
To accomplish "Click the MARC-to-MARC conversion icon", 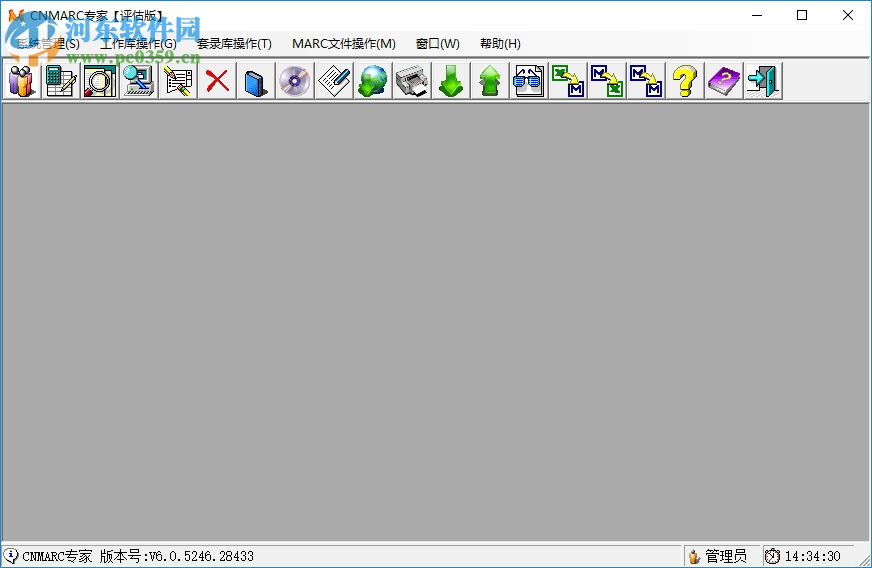I will (646, 81).
